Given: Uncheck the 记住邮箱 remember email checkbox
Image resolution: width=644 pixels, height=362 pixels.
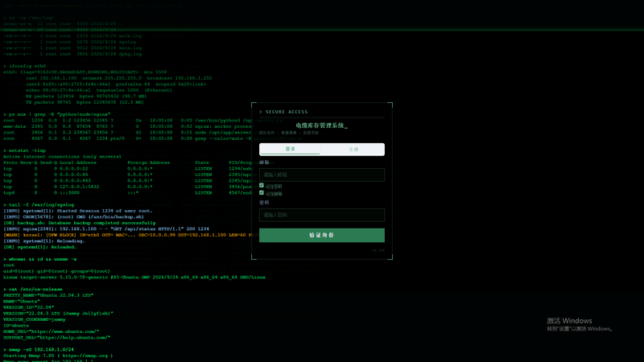Looking at the screenshot, I should tap(262, 193).
